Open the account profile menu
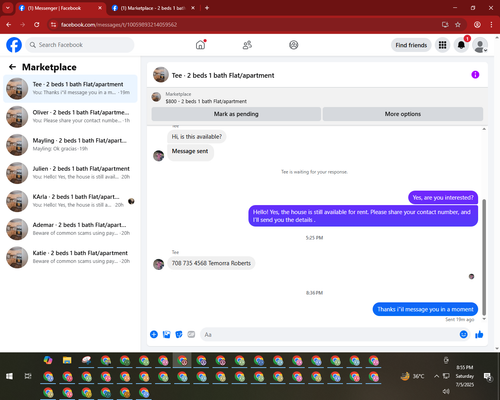Screen dimensions: 500x400 pyautogui.click(x=480, y=45)
